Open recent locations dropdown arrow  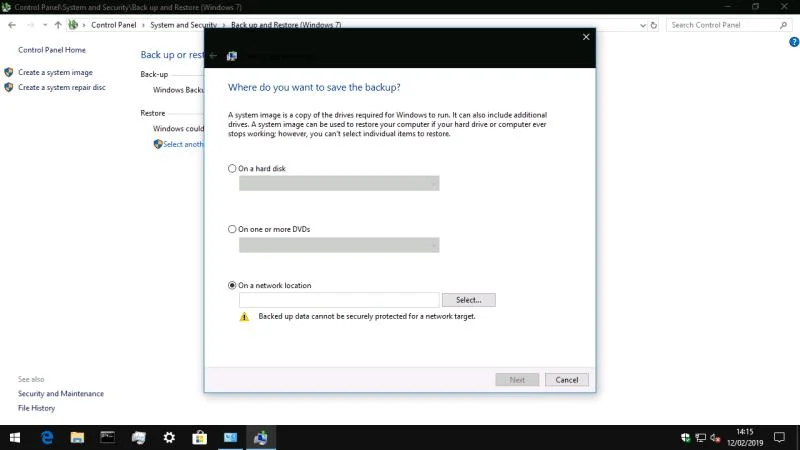coord(45,24)
